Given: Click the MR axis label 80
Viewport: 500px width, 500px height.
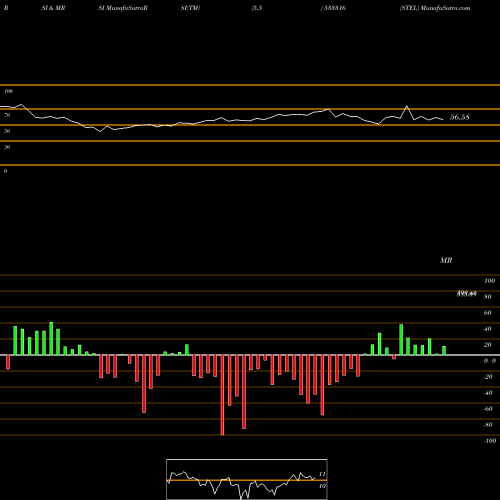Looking at the screenshot, I should 488,297.
